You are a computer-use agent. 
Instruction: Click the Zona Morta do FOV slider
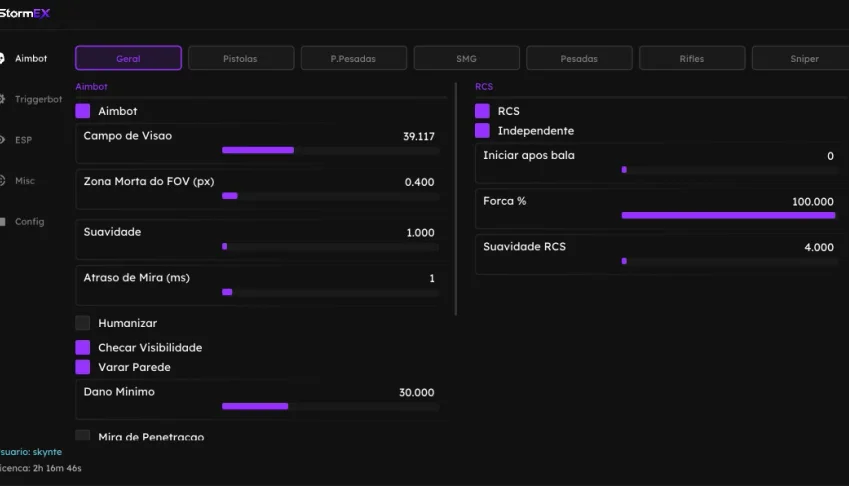pos(330,196)
